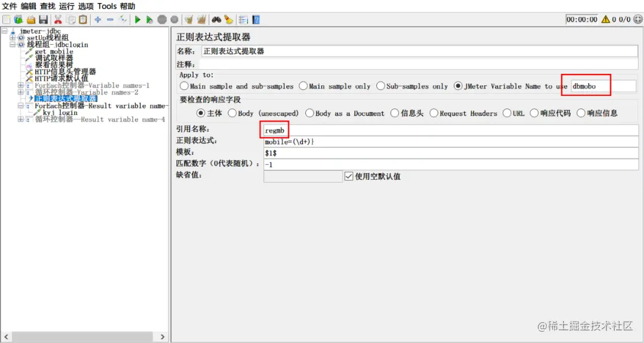Image resolution: width=644 pixels, height=343 pixels.
Task: Select JMeter Variable Name to use radio
Action: tap(458, 86)
